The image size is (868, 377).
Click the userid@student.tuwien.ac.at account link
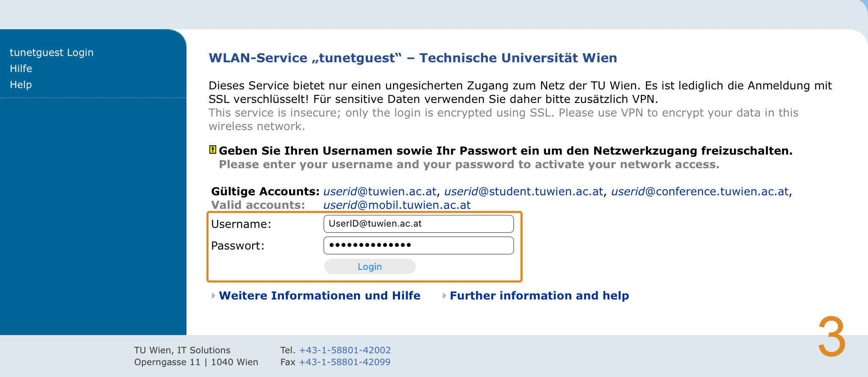pyautogui.click(x=523, y=191)
